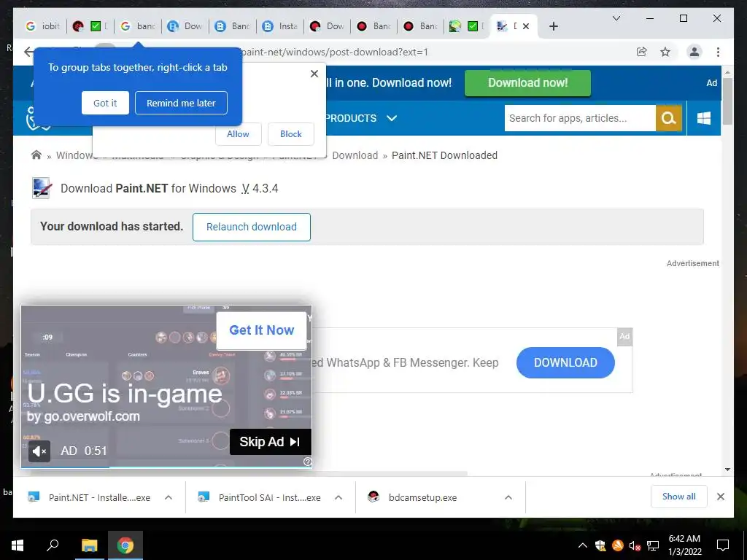Open the tab search chevron
Screen dimensions: 747x560
coord(616,18)
